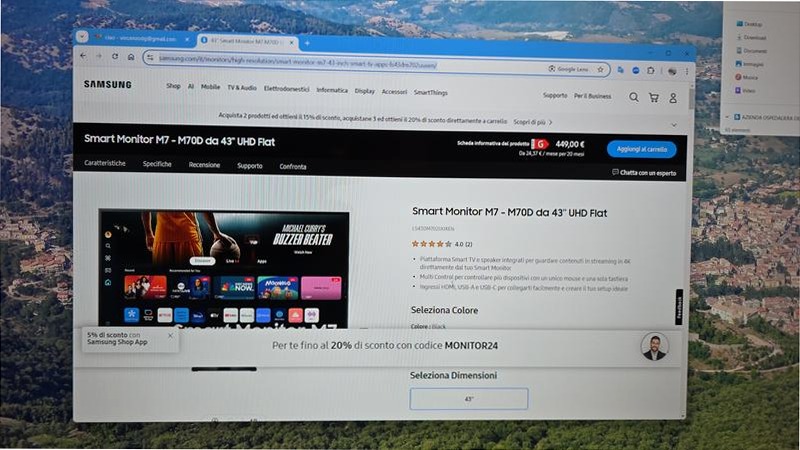
Task: Open Desktop in File Explorer window
Action: [749, 24]
